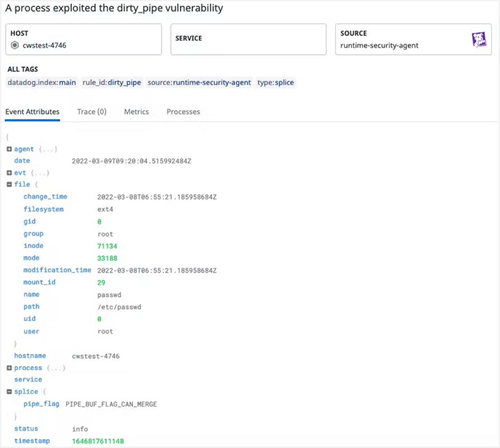Expand the agent attribute node
The image size is (500, 448).
click(x=9, y=149)
